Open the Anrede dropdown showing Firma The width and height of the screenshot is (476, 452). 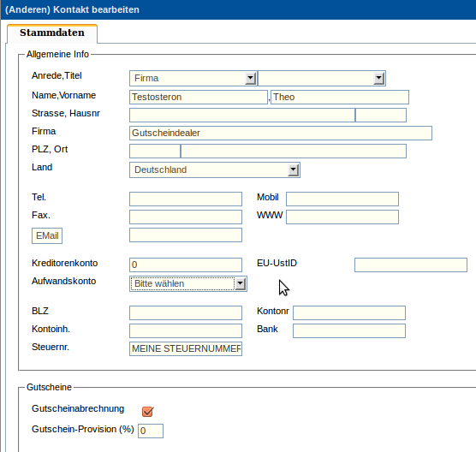[193, 78]
